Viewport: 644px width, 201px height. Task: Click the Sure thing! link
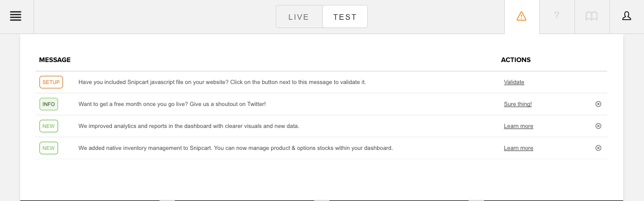pos(517,104)
